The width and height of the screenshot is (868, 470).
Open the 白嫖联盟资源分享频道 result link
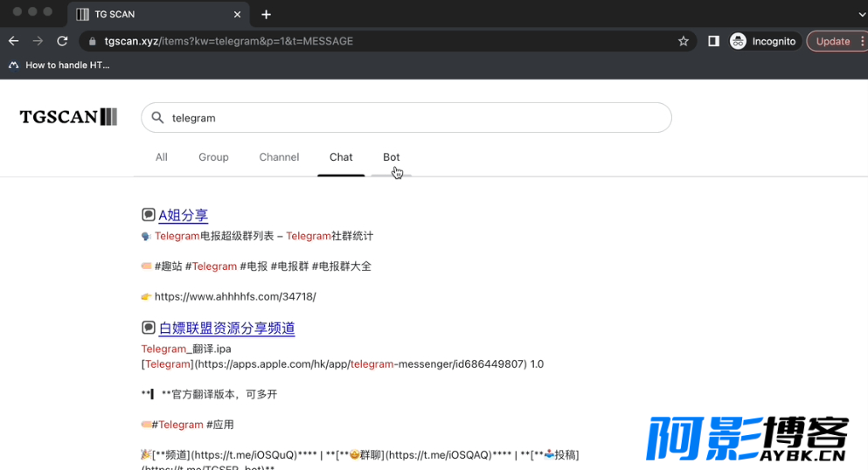pyautogui.click(x=226, y=328)
